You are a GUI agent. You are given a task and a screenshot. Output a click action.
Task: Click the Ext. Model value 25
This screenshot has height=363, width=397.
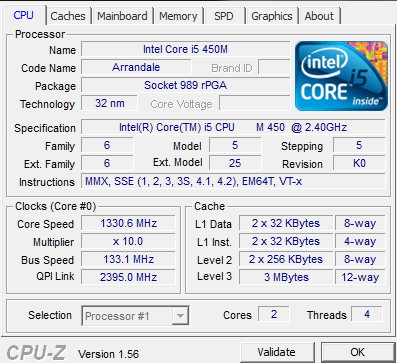[x=235, y=163]
